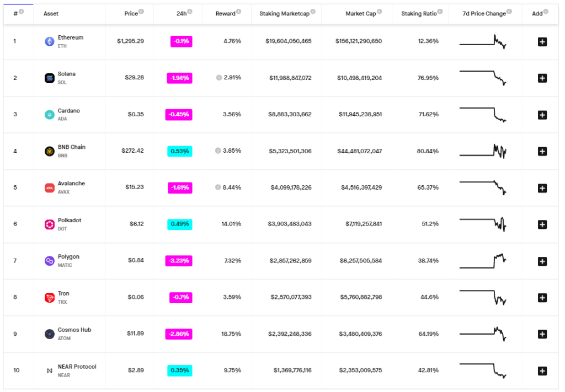This screenshot has height=392, width=565.
Task: Click the Solana logo icon
Action: click(49, 78)
